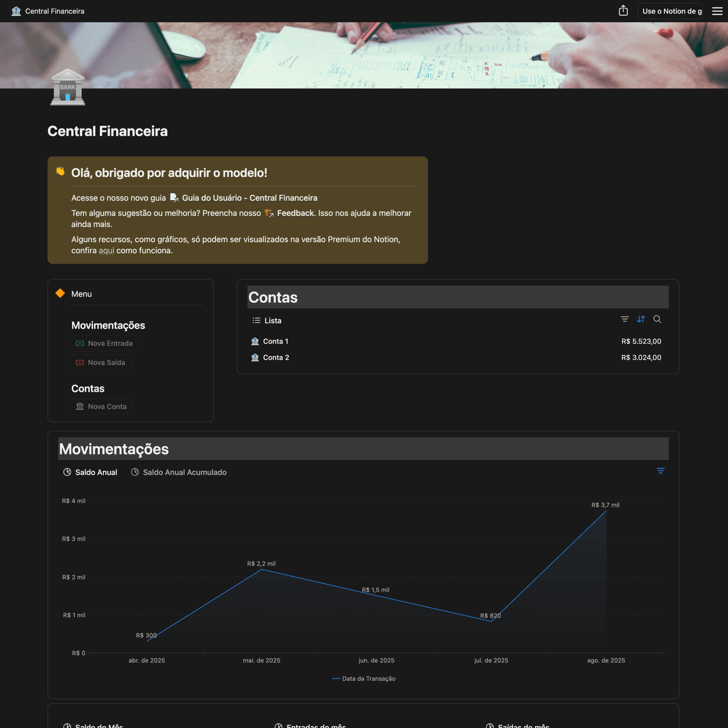Click the Nova Saída button

point(101,362)
